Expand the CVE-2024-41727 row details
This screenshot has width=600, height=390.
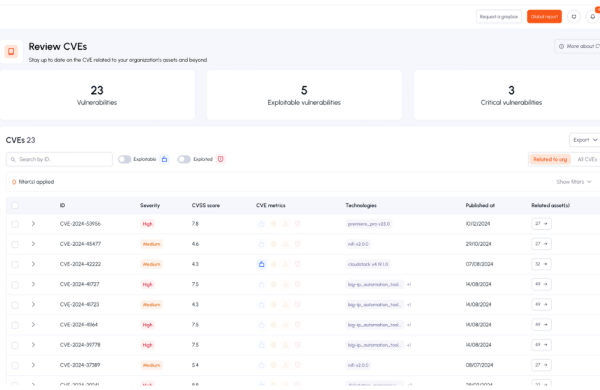pos(33,284)
